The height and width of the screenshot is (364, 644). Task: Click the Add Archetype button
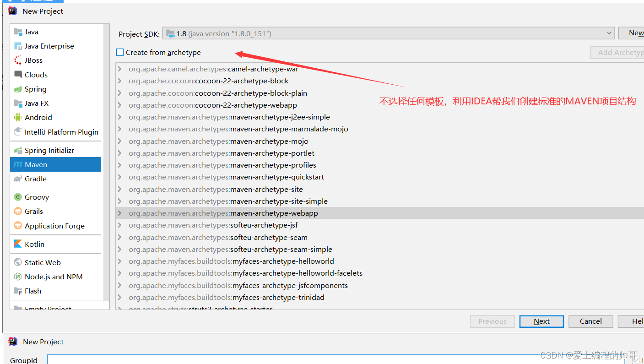(617, 52)
